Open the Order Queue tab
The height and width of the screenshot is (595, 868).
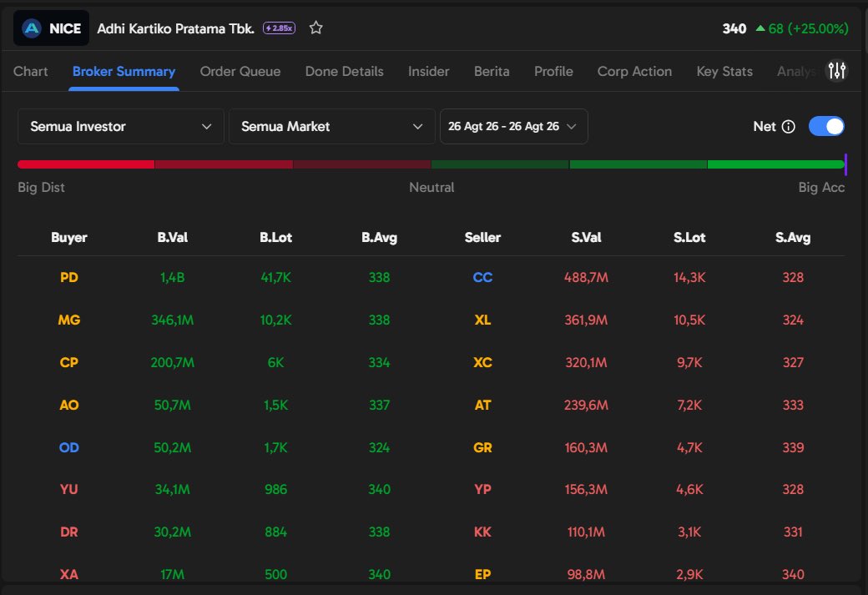coord(240,72)
